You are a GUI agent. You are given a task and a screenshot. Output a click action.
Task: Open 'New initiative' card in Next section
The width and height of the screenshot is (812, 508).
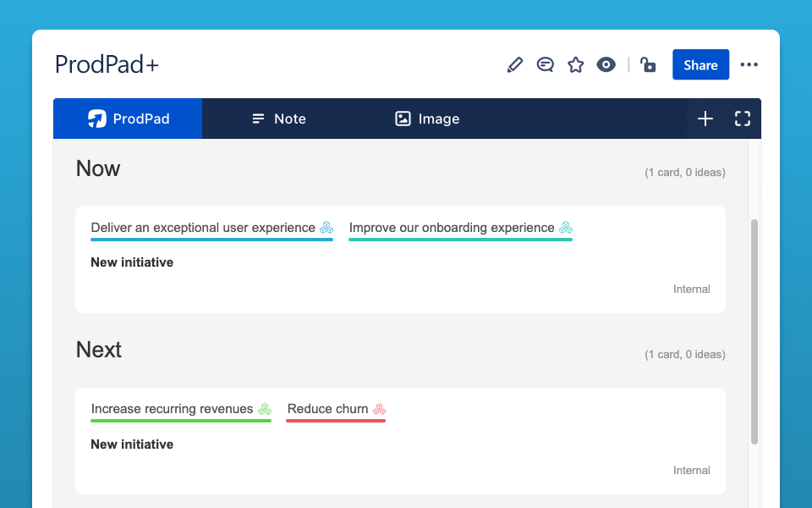[132, 444]
